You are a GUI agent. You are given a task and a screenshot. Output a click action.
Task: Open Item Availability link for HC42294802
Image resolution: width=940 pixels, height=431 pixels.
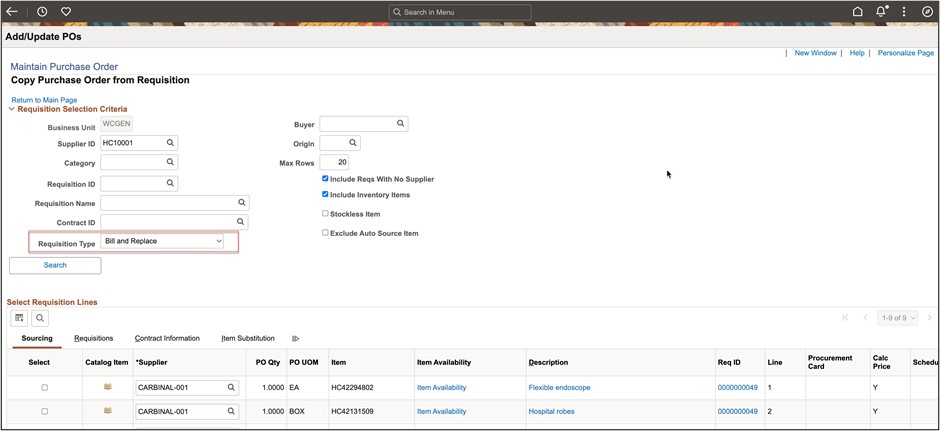point(441,388)
